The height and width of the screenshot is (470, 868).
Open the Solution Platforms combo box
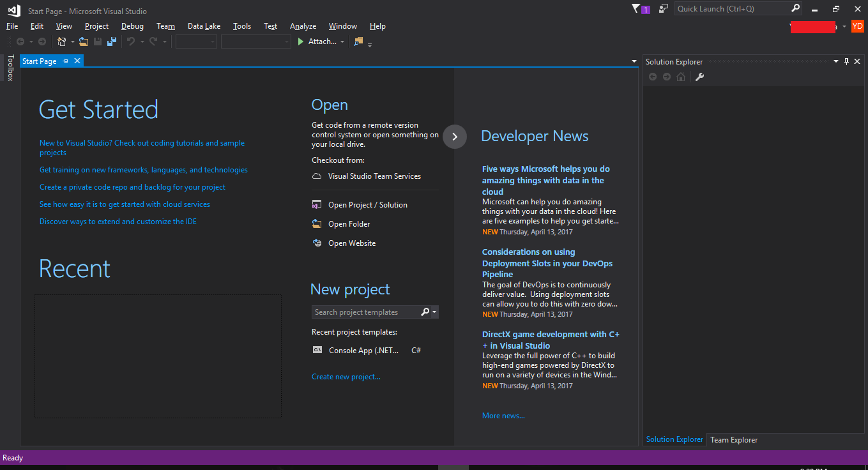(x=256, y=42)
